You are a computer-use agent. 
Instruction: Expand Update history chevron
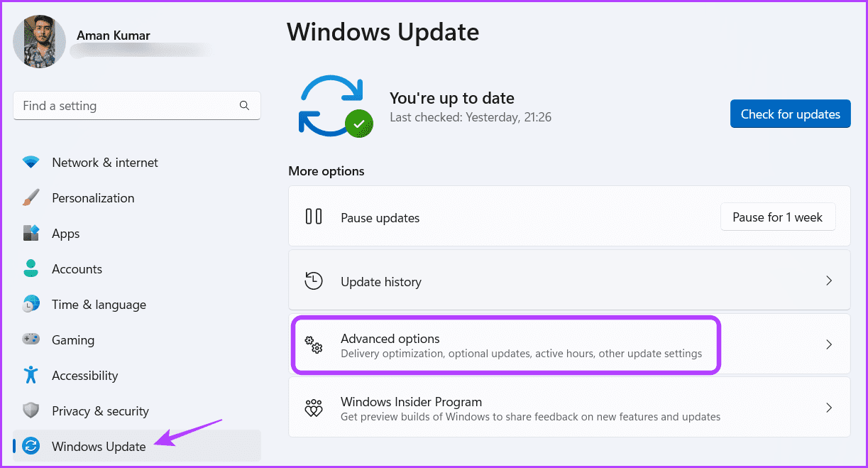(828, 281)
